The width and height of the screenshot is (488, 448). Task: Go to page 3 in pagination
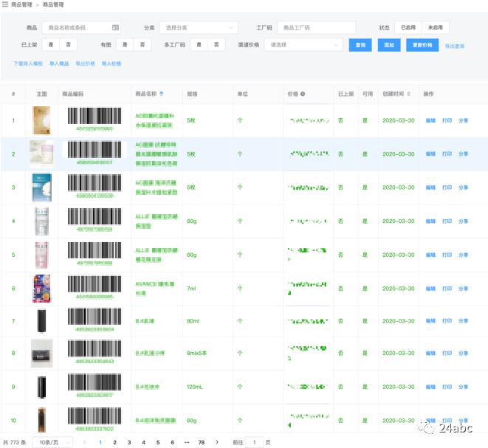[x=129, y=442]
